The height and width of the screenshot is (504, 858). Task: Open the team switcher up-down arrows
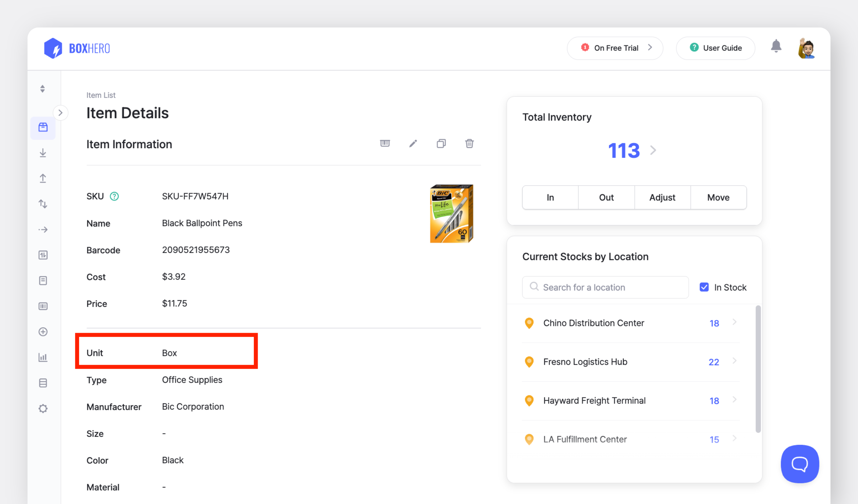click(42, 89)
